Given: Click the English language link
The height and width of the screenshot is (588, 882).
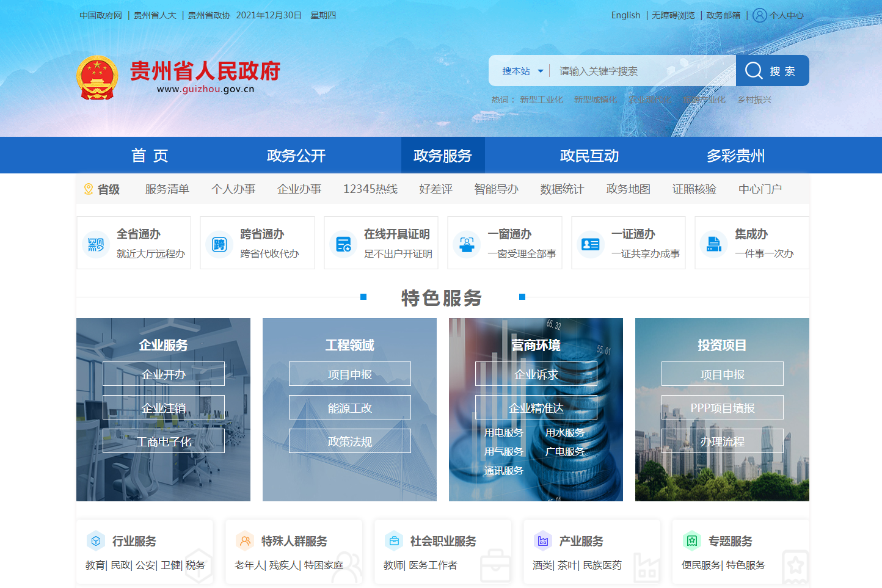Looking at the screenshot, I should coord(625,15).
